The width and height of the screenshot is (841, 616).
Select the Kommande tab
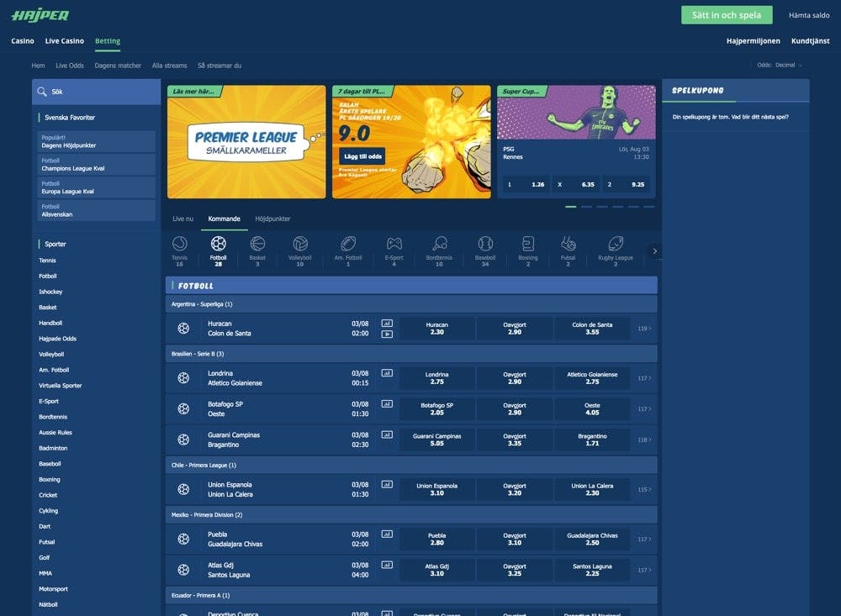(225, 218)
